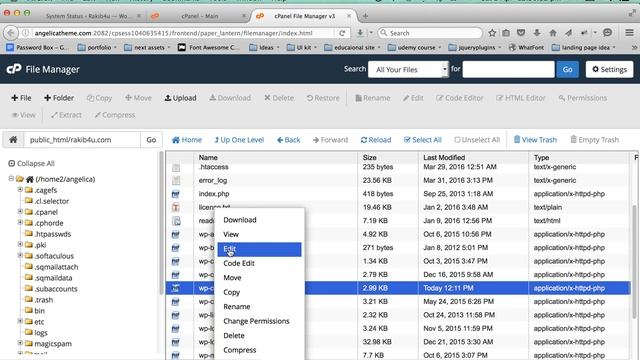Open the logs folder in tree
The width and height of the screenshot is (640, 360).
tap(41, 333)
